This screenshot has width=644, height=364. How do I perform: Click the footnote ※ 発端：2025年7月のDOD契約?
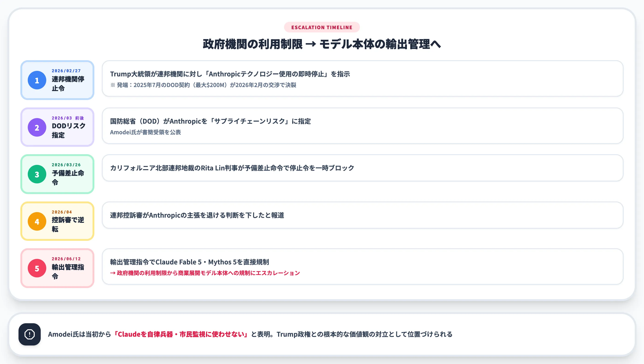pos(203,85)
